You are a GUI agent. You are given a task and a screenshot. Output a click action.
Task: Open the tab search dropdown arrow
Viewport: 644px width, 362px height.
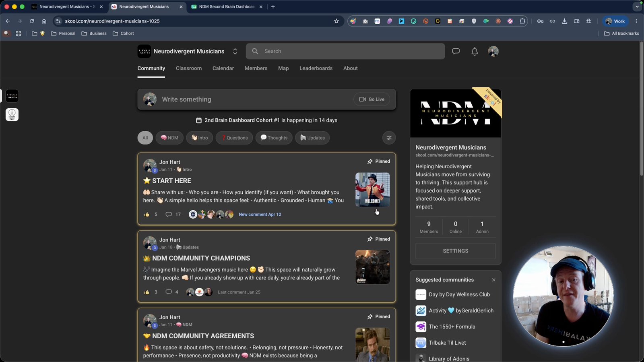pos(637,7)
